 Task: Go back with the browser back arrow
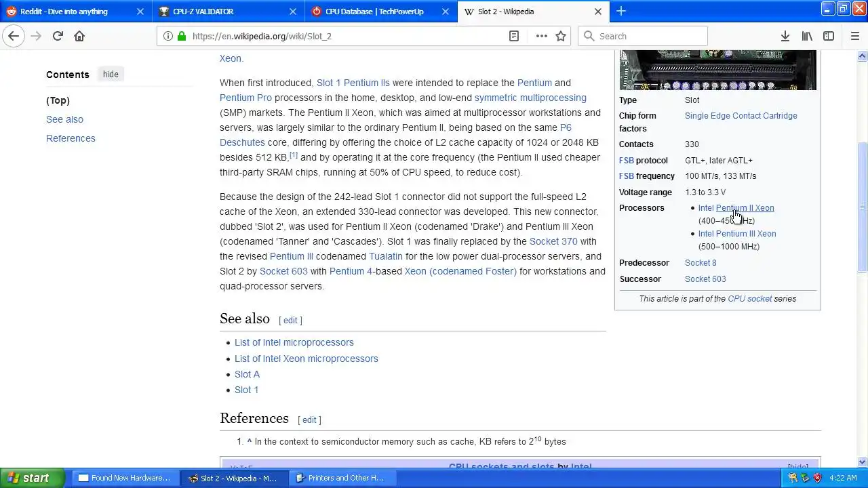(x=14, y=36)
